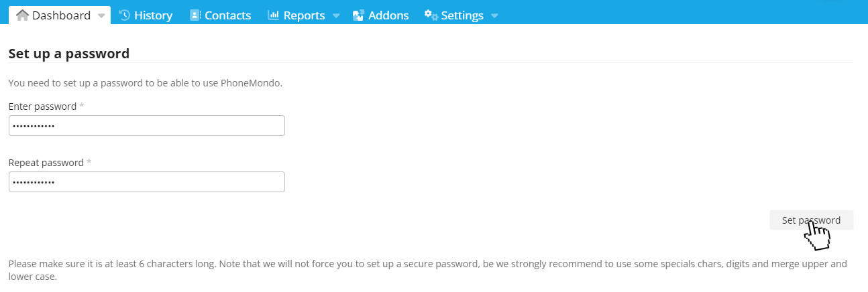Focus the Repeat password field
Screen dimensions: 868x292
pos(147,181)
